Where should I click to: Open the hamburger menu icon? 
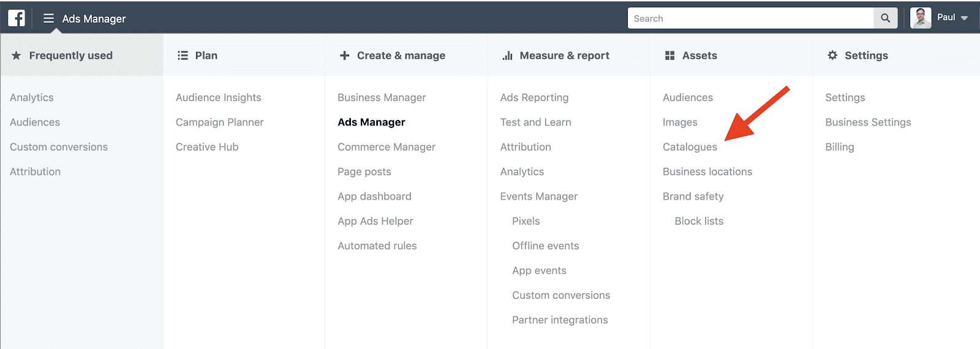[48, 18]
